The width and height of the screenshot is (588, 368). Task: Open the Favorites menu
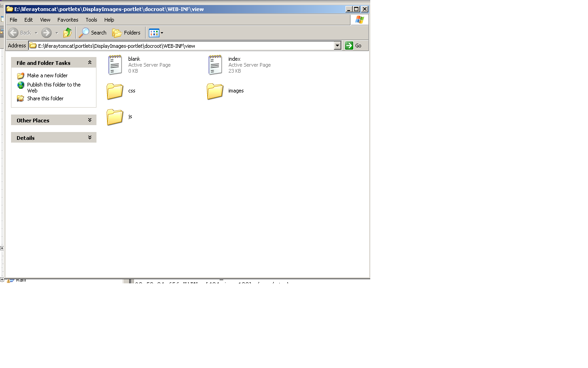click(68, 20)
